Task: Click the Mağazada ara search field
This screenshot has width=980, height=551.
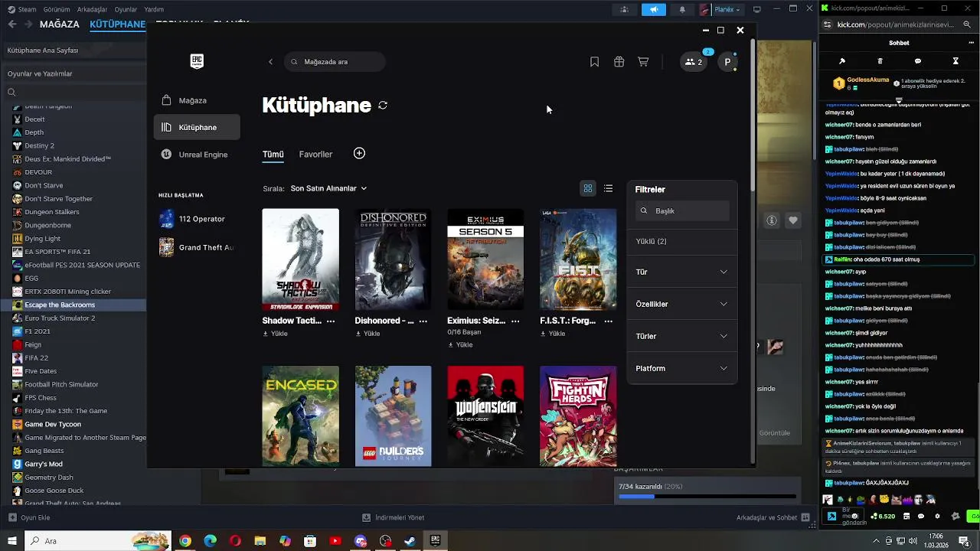Action: click(x=335, y=62)
